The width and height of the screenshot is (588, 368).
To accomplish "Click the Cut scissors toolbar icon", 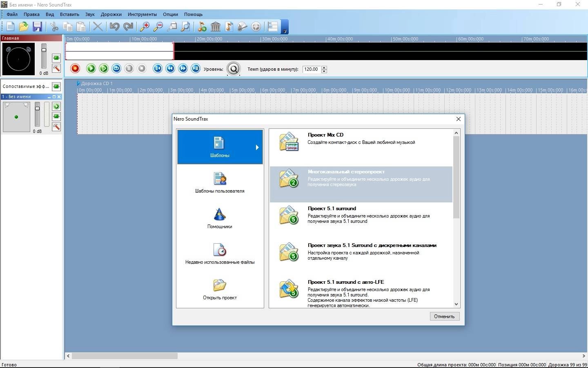I will tap(54, 27).
